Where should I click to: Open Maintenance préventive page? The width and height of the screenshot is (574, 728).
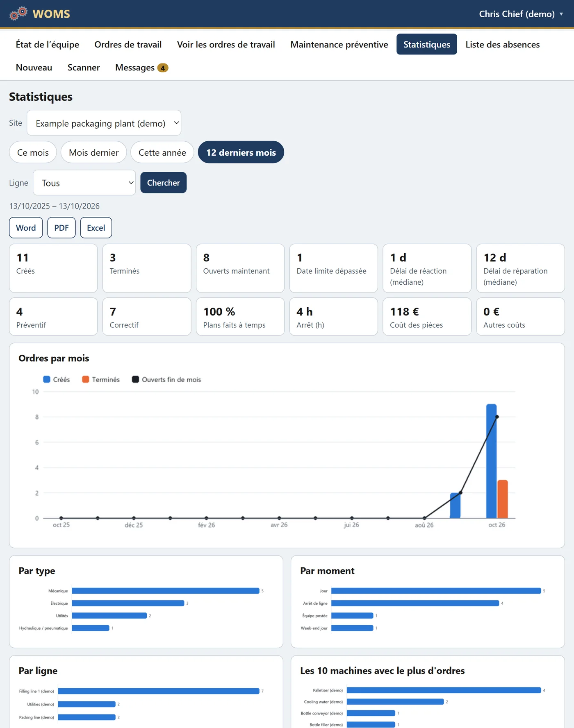[x=339, y=44]
